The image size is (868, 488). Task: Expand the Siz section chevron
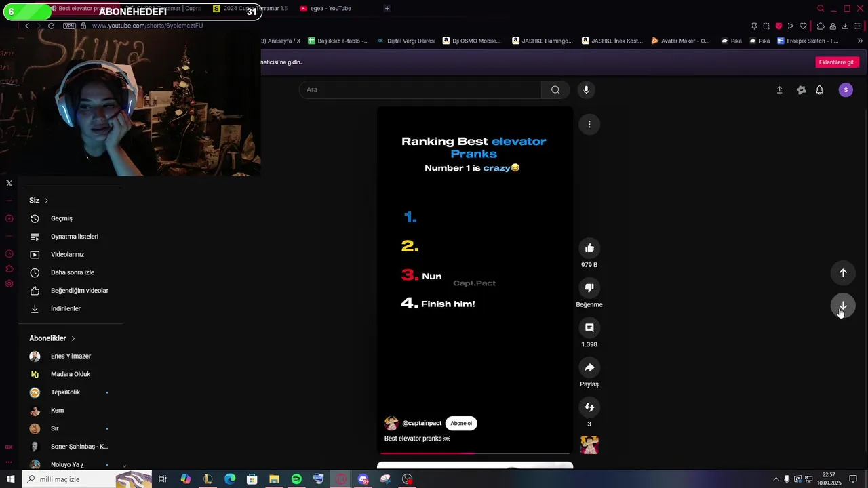tap(46, 201)
